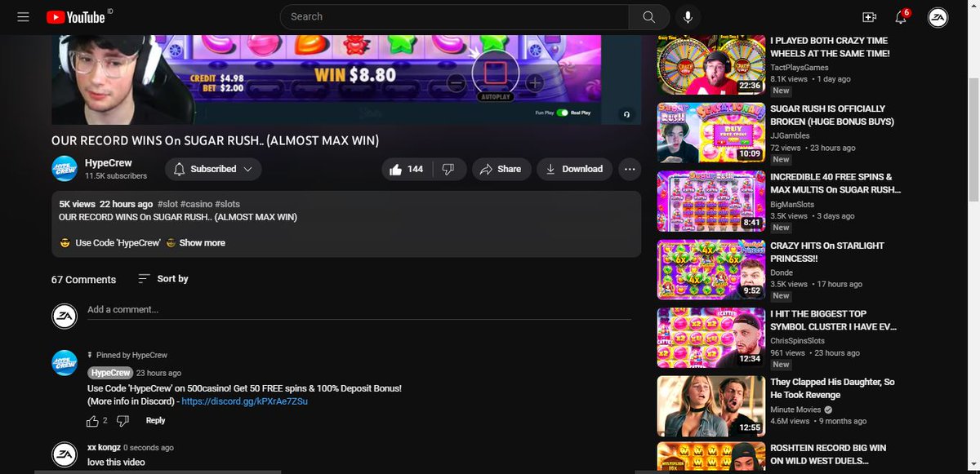Open the HypeCrew channel name link
The width and height of the screenshot is (980, 474).
tap(109, 163)
